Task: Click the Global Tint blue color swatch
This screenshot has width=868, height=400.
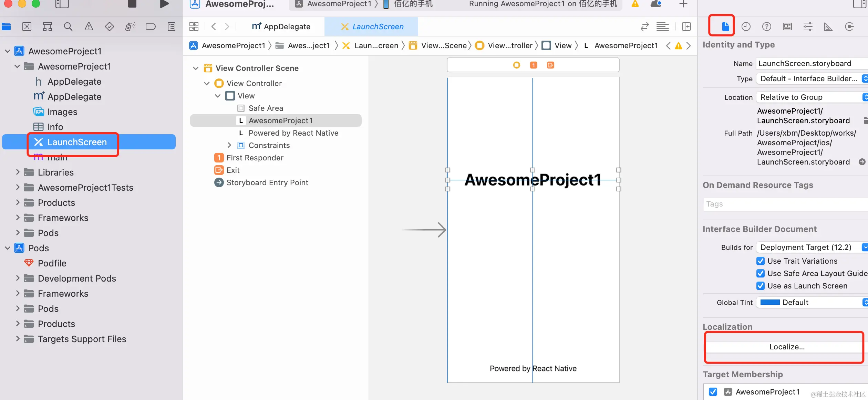Action: point(770,302)
